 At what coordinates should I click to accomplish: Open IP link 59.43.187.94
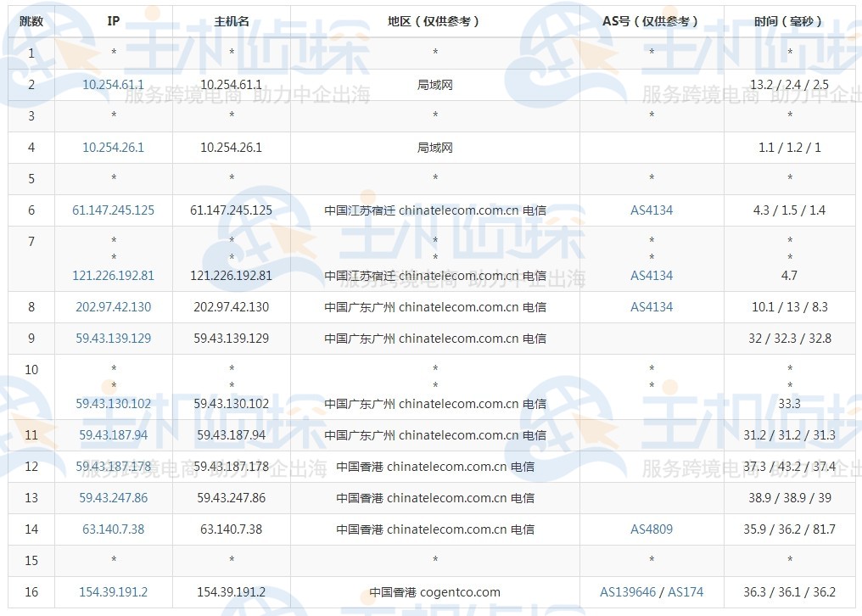[x=113, y=435]
